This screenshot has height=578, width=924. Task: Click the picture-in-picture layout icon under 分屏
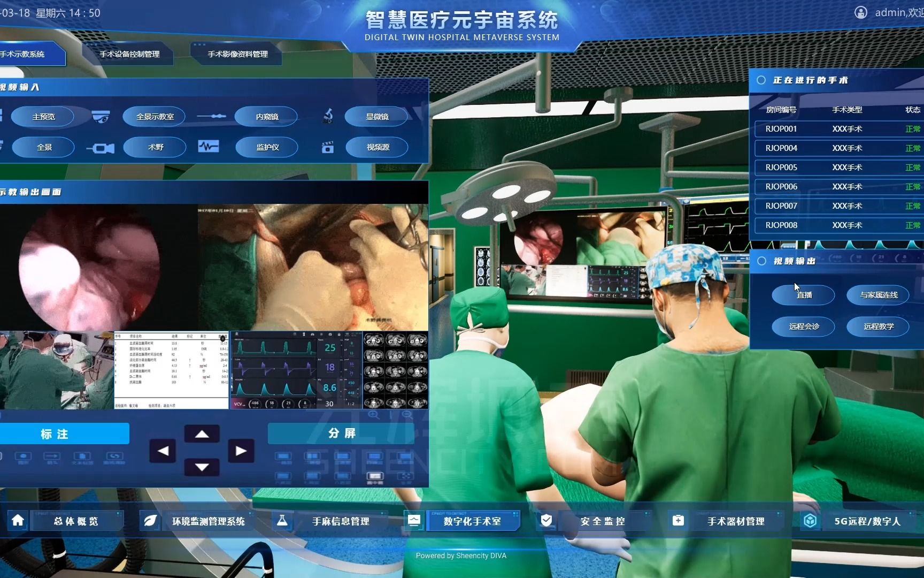[x=374, y=476]
